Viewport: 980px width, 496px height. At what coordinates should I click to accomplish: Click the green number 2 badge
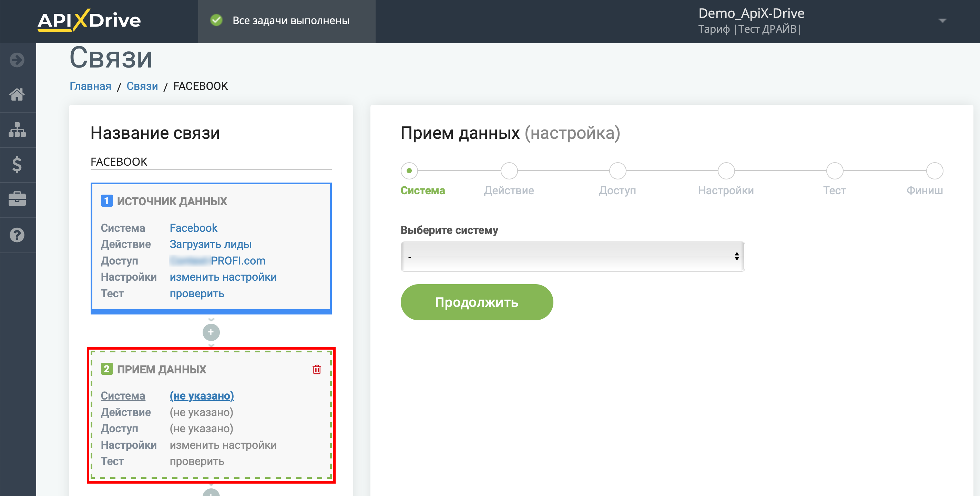[x=106, y=369]
